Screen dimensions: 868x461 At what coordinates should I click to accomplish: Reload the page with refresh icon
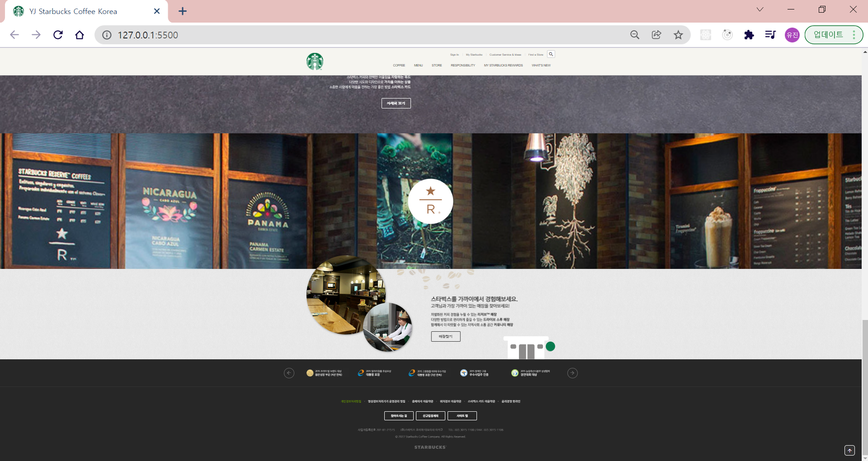pyautogui.click(x=58, y=35)
